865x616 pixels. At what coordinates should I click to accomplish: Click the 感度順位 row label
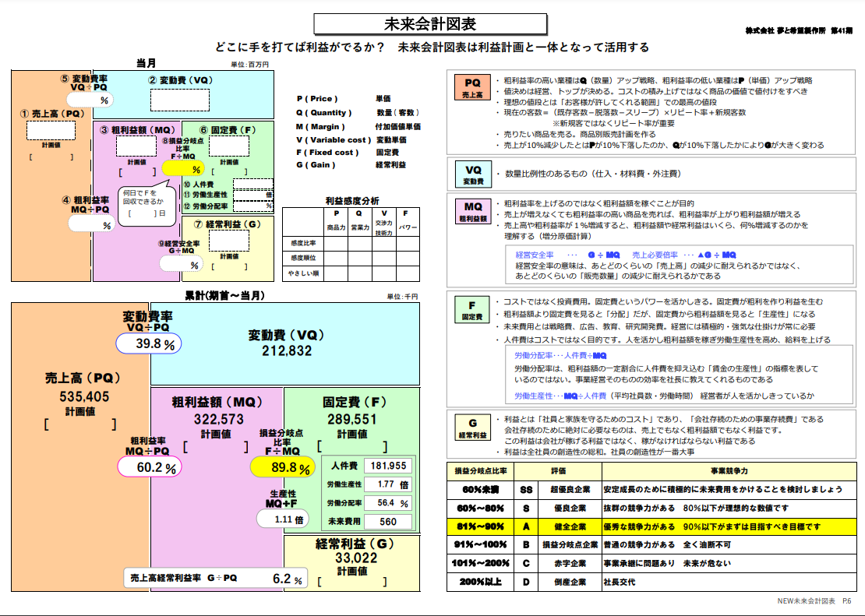(x=303, y=258)
